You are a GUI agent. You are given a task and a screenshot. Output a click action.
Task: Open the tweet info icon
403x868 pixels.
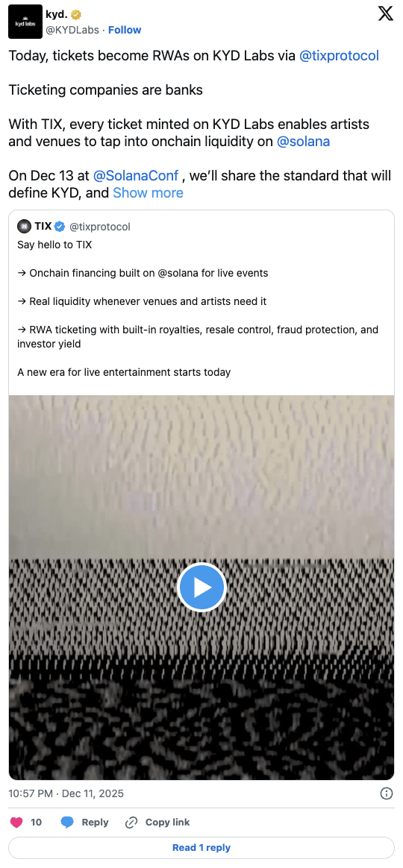tap(387, 793)
